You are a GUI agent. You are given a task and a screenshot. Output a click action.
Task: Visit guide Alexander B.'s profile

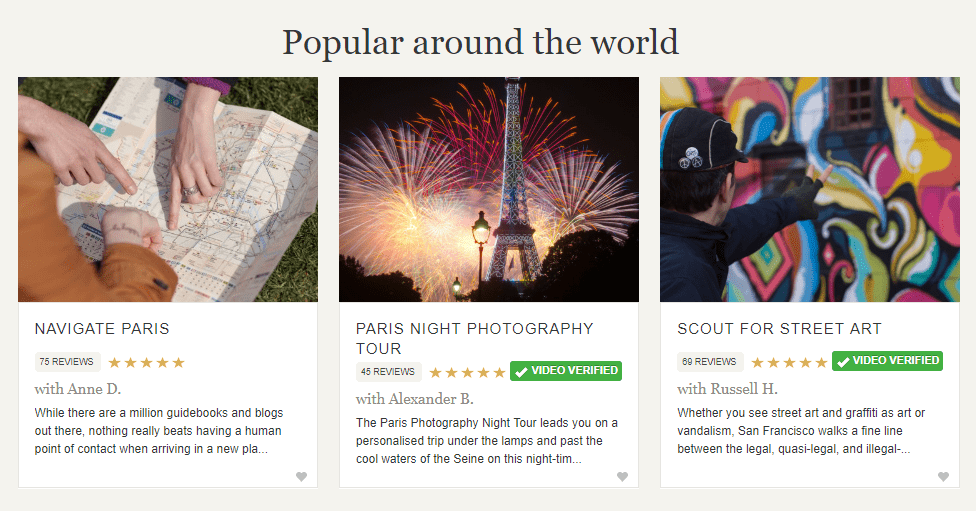coord(415,399)
